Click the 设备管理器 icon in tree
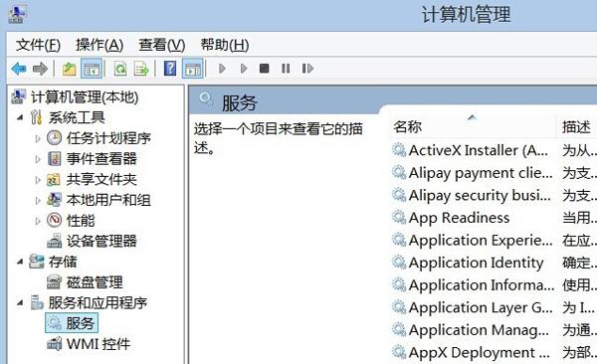Image resolution: width=597 pixels, height=364 pixels. point(54,241)
